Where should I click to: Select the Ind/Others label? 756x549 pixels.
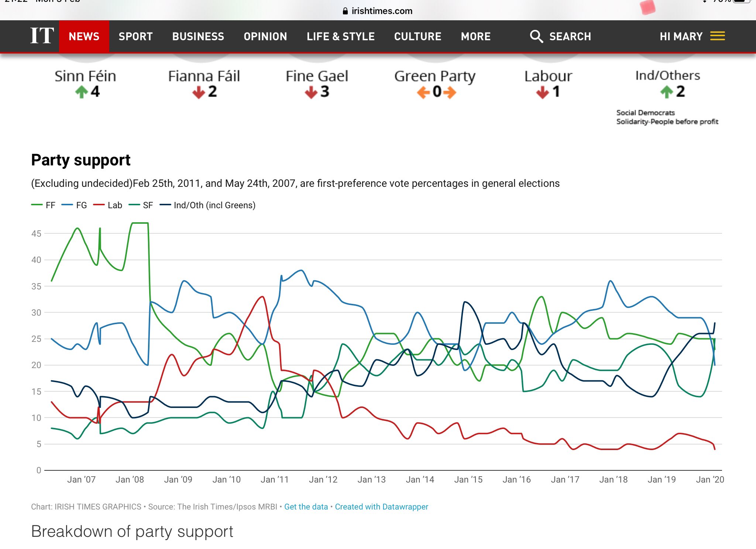pyautogui.click(x=667, y=75)
